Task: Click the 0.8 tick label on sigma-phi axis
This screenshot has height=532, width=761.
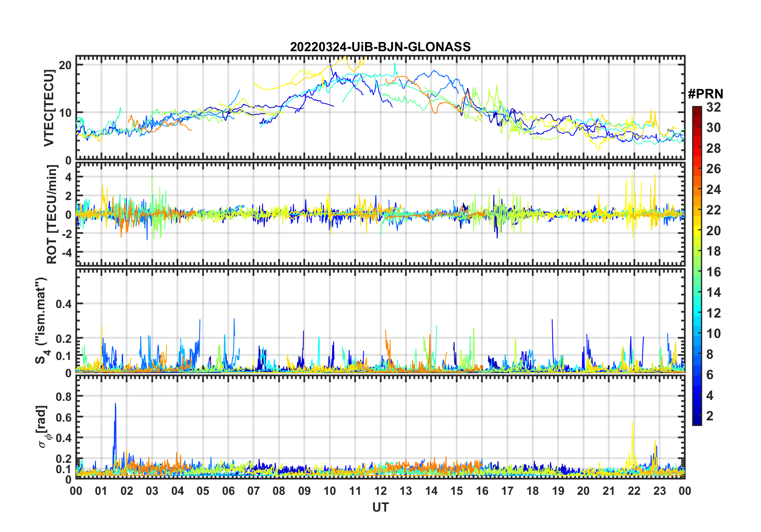Action: 63,396
